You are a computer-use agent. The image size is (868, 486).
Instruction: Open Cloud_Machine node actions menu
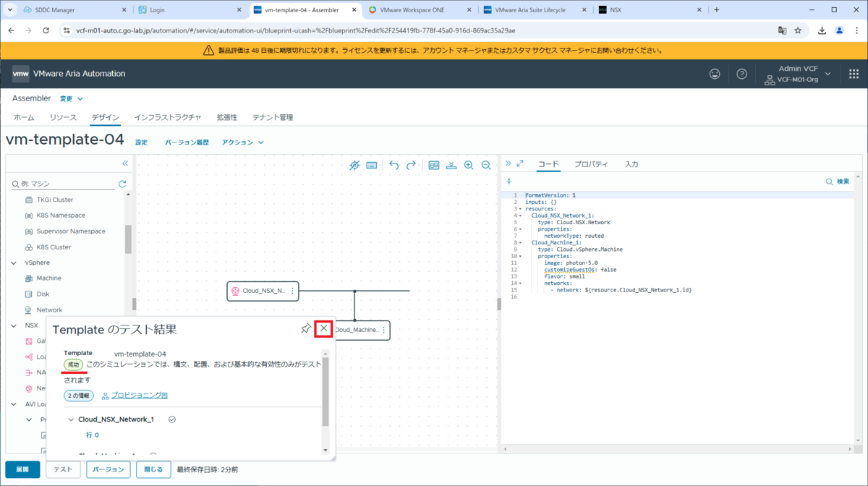point(383,330)
